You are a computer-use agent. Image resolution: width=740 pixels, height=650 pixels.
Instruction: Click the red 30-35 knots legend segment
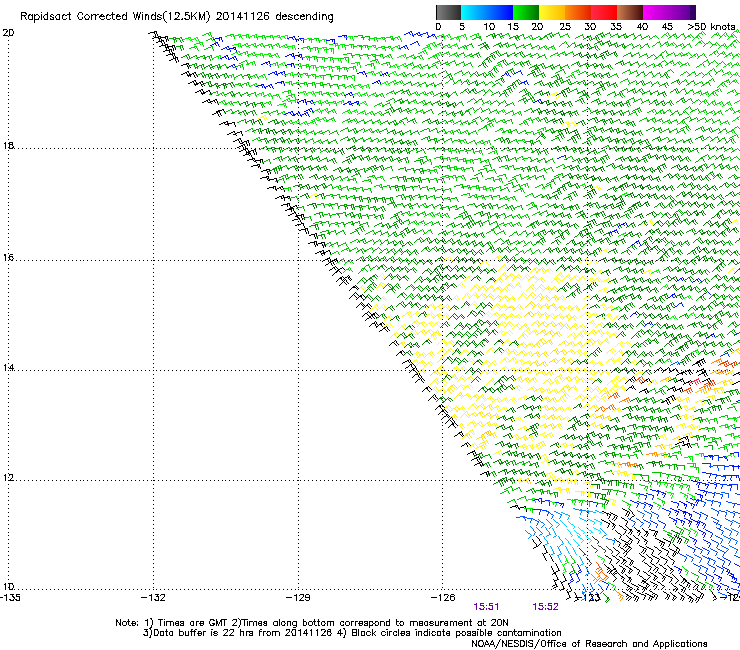click(604, 12)
